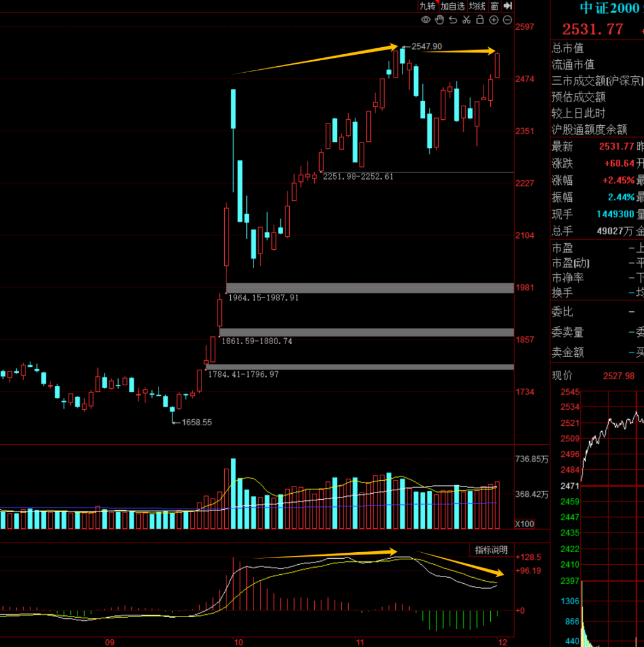644x647 pixels.
Task: Click the 1658.55 low price marker
Action: 196,422
